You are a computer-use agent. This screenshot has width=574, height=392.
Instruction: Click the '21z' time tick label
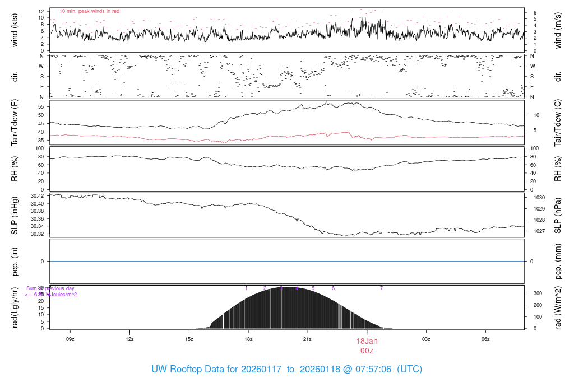307,339
